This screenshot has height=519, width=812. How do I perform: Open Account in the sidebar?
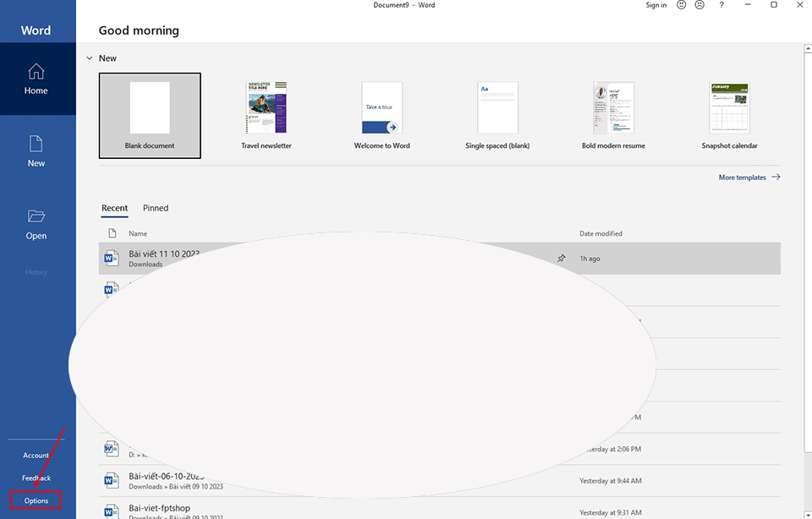(x=36, y=456)
